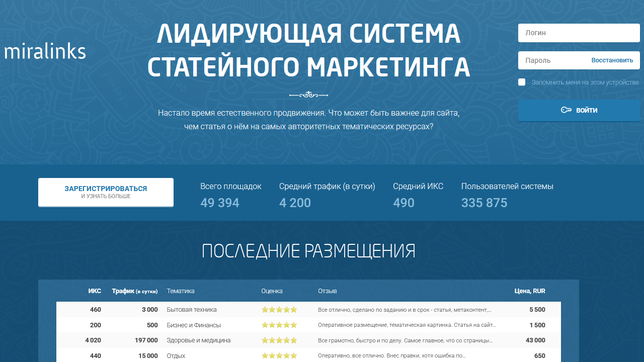Click the Оценка column header

click(x=272, y=291)
